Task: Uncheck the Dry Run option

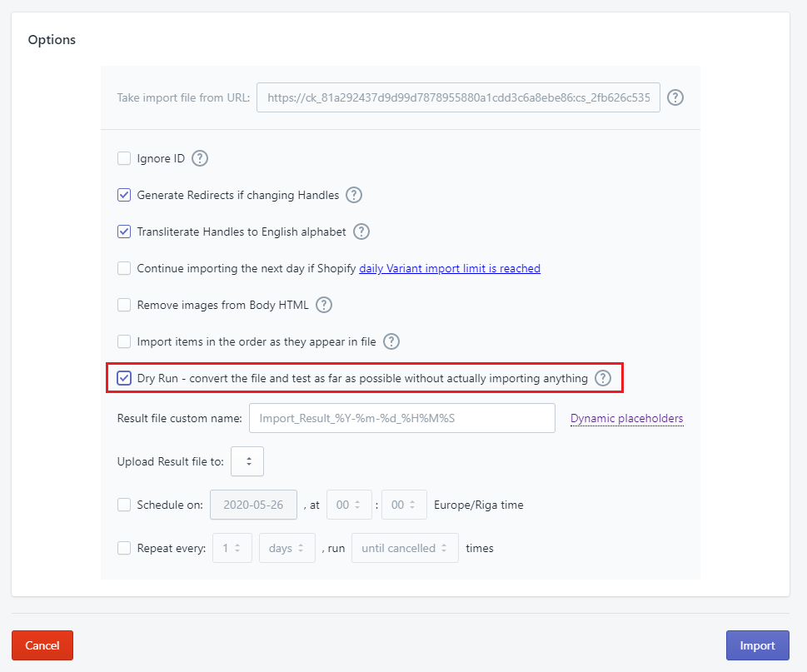Action: pos(124,378)
